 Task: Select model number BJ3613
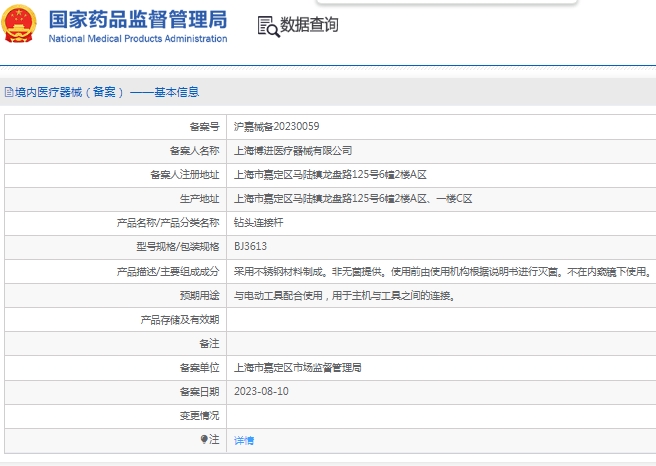pyautogui.click(x=250, y=246)
